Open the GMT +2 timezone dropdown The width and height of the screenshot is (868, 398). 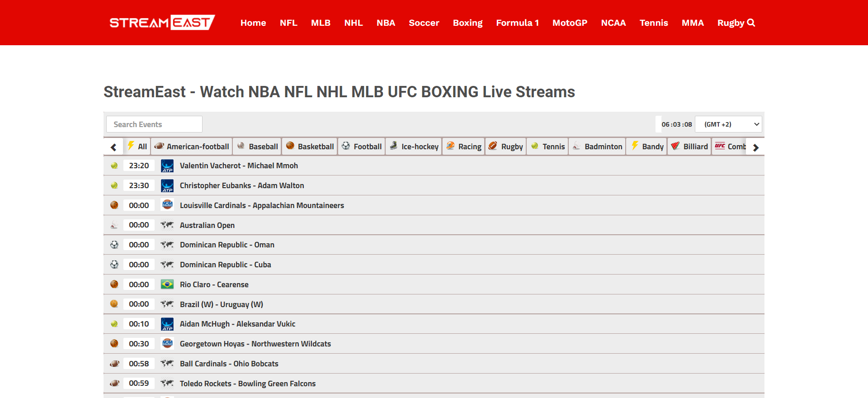(x=728, y=124)
